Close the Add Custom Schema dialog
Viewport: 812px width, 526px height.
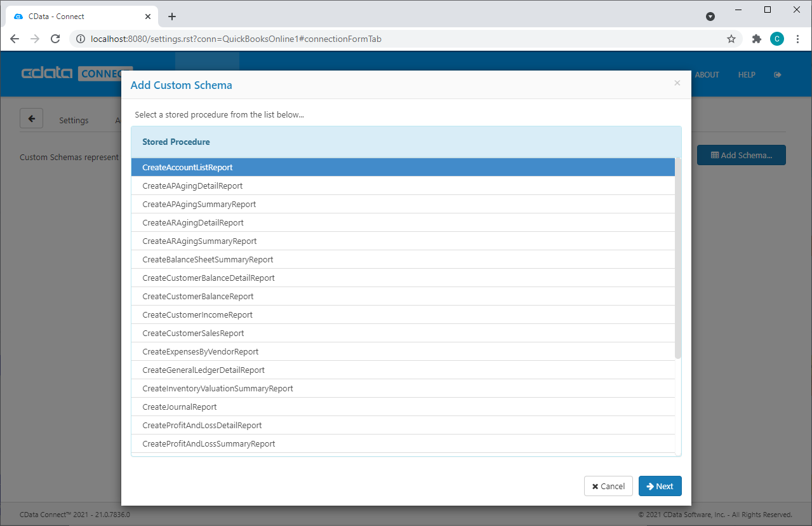point(677,83)
